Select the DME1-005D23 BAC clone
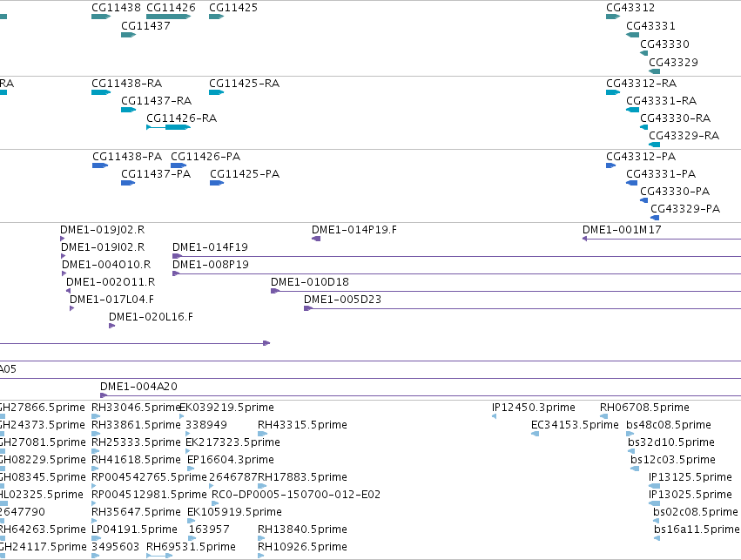The width and height of the screenshot is (741, 560). pyautogui.click(x=522, y=308)
